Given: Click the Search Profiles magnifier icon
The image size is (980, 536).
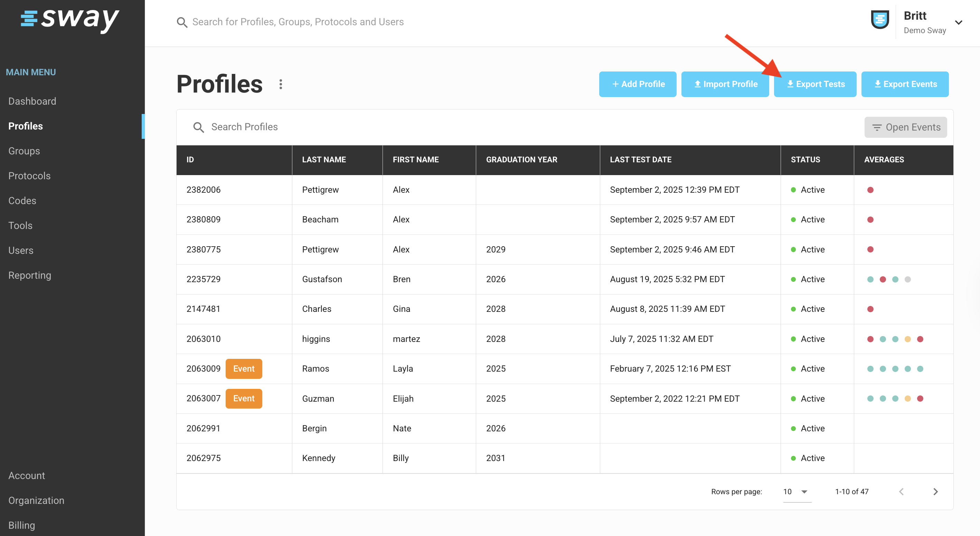Looking at the screenshot, I should [x=198, y=127].
